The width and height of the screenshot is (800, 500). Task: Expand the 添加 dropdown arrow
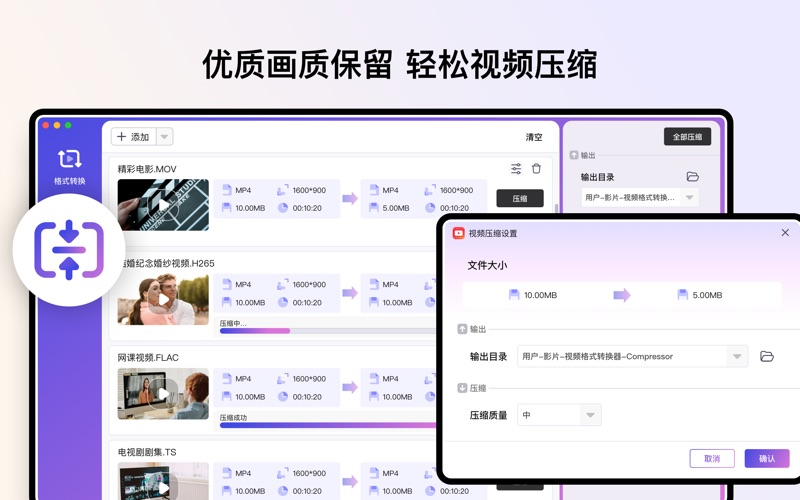pyautogui.click(x=164, y=137)
